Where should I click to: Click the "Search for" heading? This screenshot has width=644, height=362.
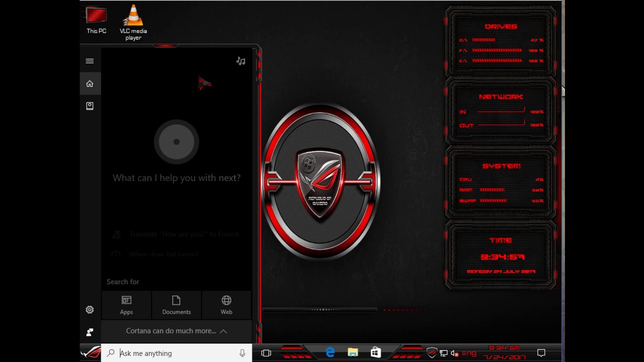(123, 282)
